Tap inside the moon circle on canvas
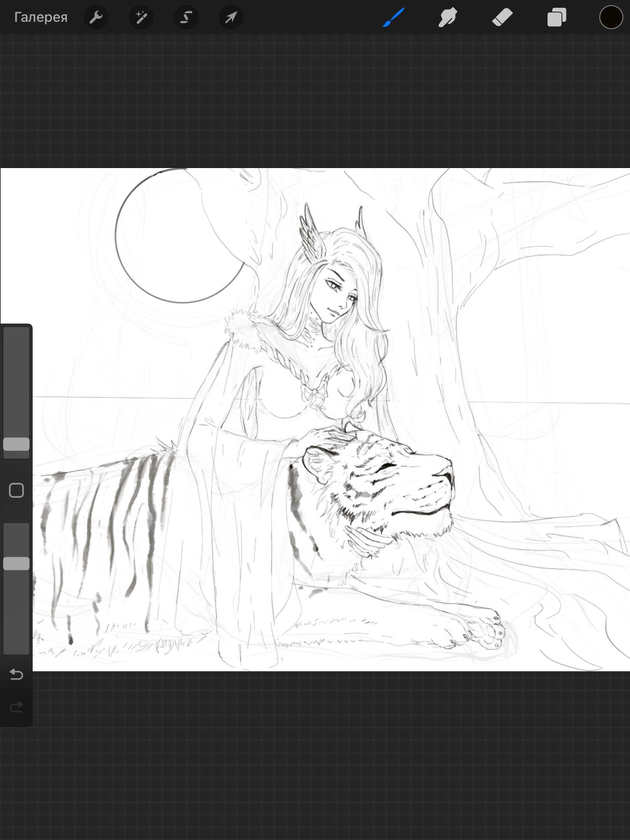This screenshot has height=840, width=630. (179, 237)
